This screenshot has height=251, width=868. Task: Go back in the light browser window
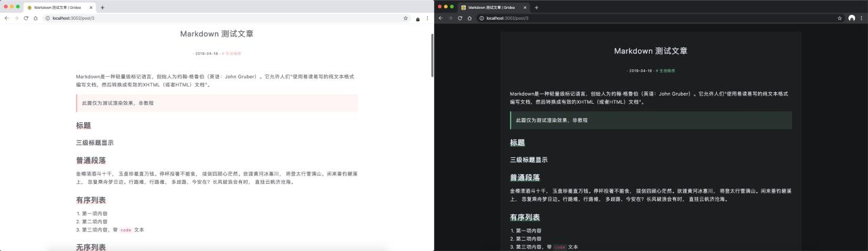(x=7, y=18)
